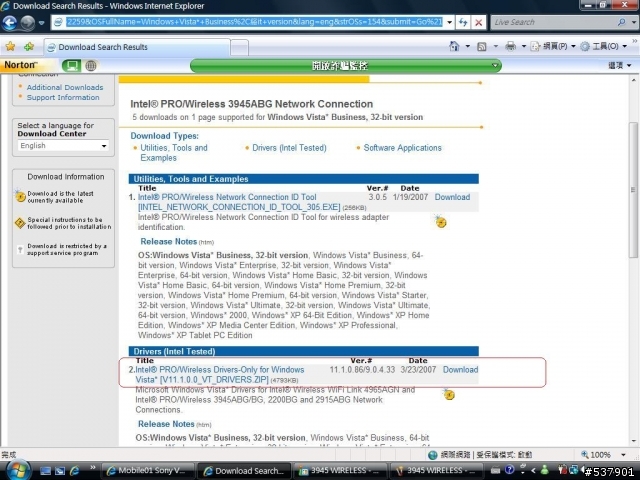Click latest-download icon under drivers Download
This screenshot has height=480, width=640.
pyautogui.click(x=449, y=394)
